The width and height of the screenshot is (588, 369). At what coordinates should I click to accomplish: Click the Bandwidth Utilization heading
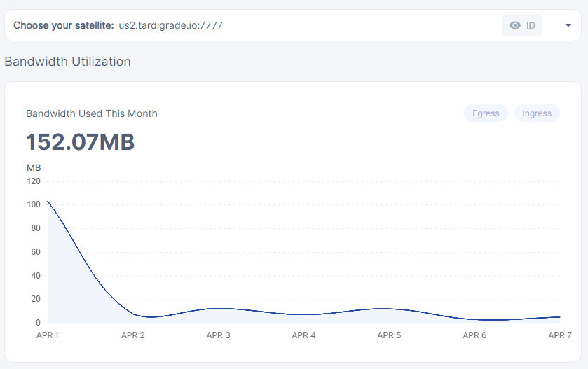(x=67, y=62)
